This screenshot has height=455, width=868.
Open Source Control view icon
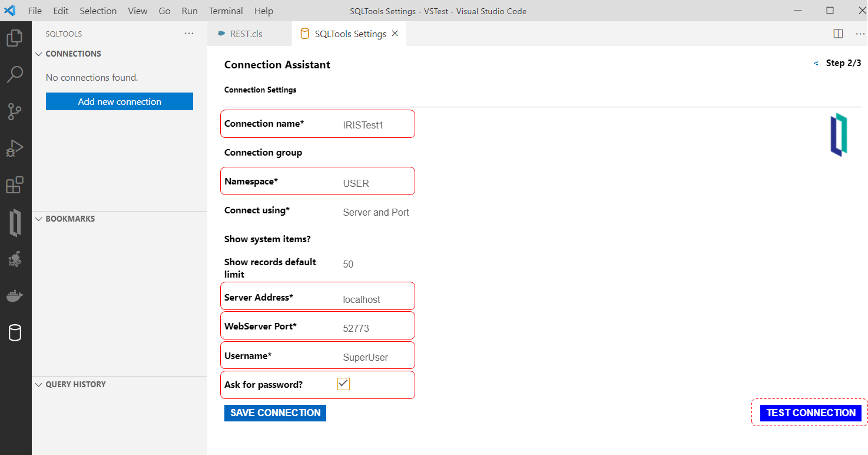tap(15, 111)
